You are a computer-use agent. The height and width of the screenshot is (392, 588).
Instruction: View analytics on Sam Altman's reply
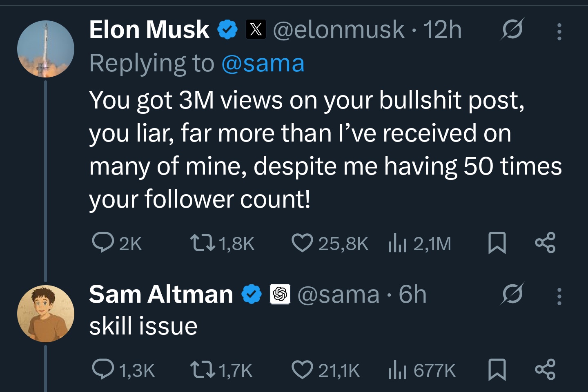pos(397,370)
